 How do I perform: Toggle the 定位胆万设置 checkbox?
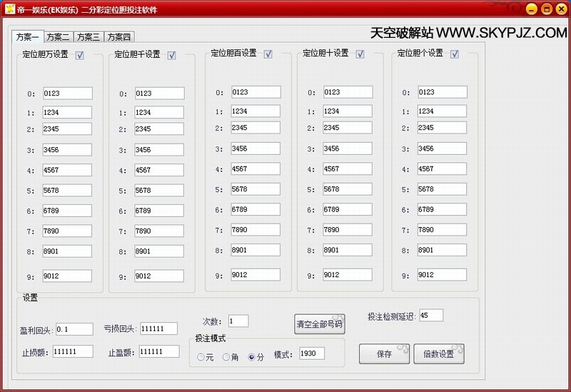(79, 55)
